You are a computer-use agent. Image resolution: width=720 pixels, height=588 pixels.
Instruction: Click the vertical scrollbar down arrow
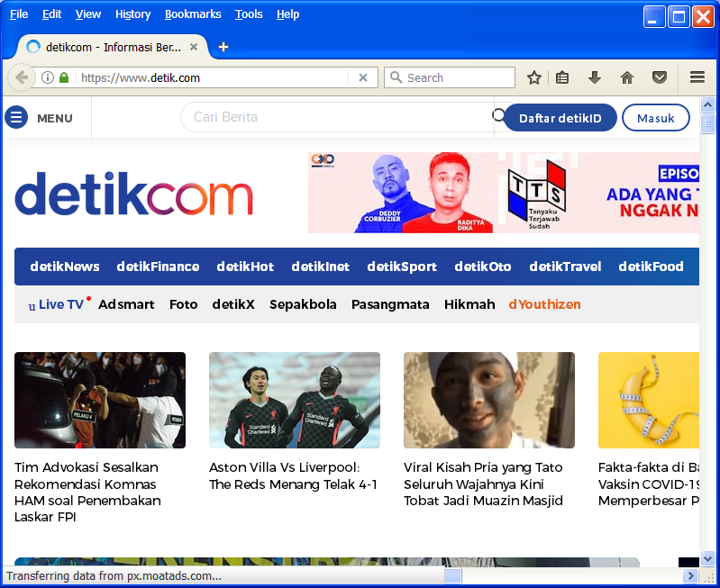coord(708,559)
